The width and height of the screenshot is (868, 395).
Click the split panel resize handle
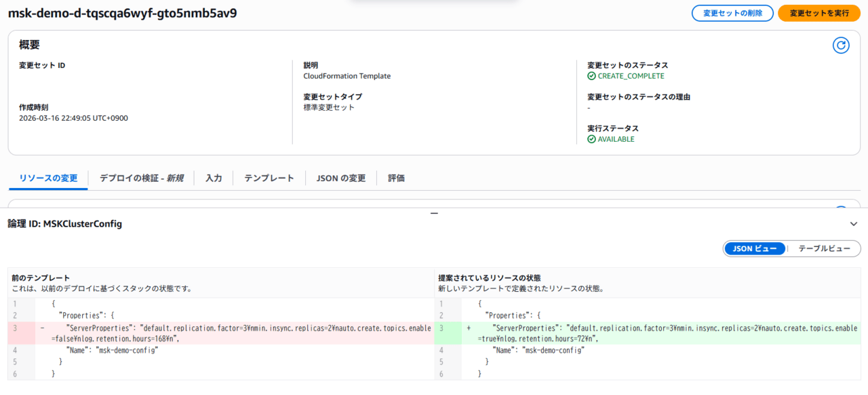pos(434,213)
